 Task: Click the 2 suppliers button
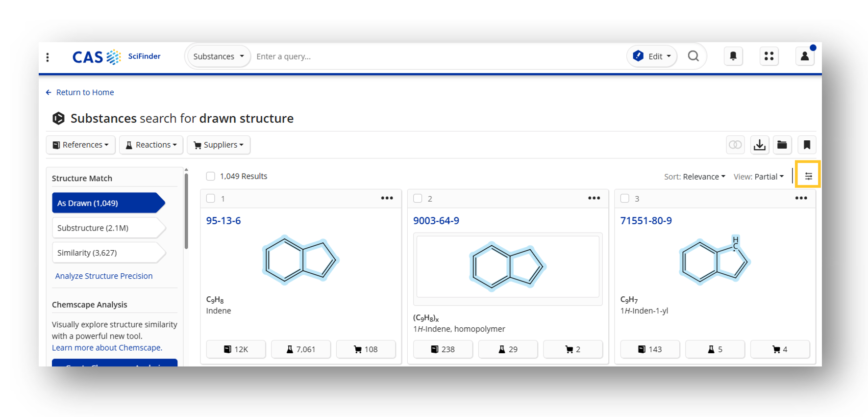573,349
